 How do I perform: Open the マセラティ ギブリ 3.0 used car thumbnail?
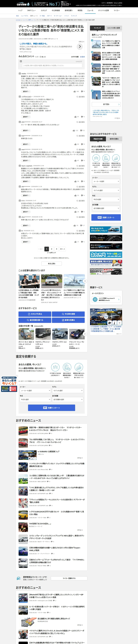tap(60, 334)
